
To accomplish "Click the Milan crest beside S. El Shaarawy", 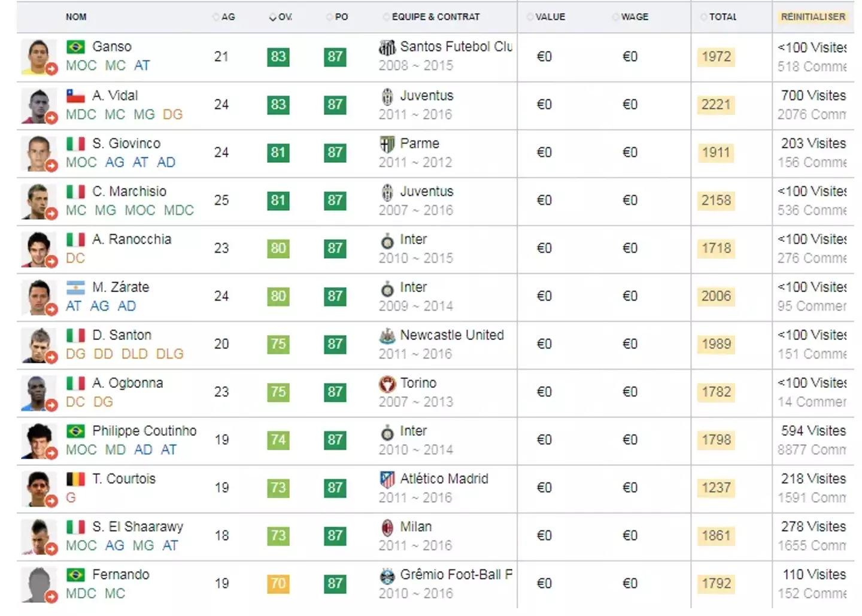I will click(387, 527).
